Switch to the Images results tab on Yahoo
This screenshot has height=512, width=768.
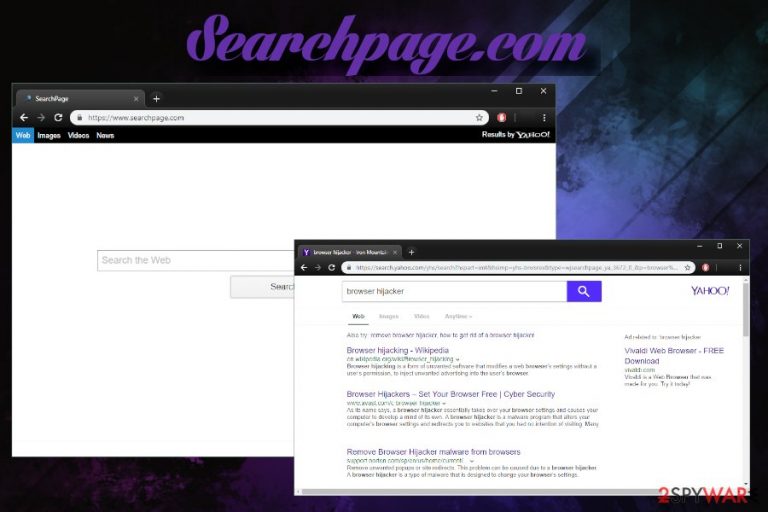pos(389,317)
